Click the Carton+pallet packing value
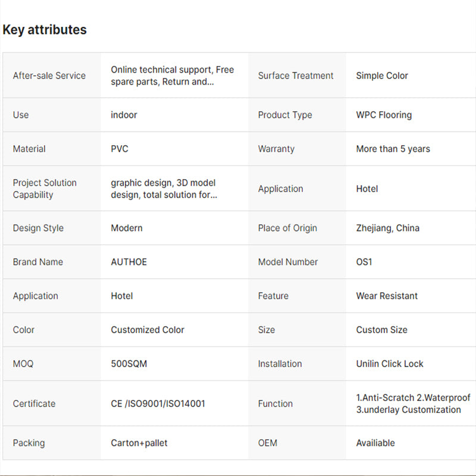Screen dimensions: 476x476 pos(139,443)
